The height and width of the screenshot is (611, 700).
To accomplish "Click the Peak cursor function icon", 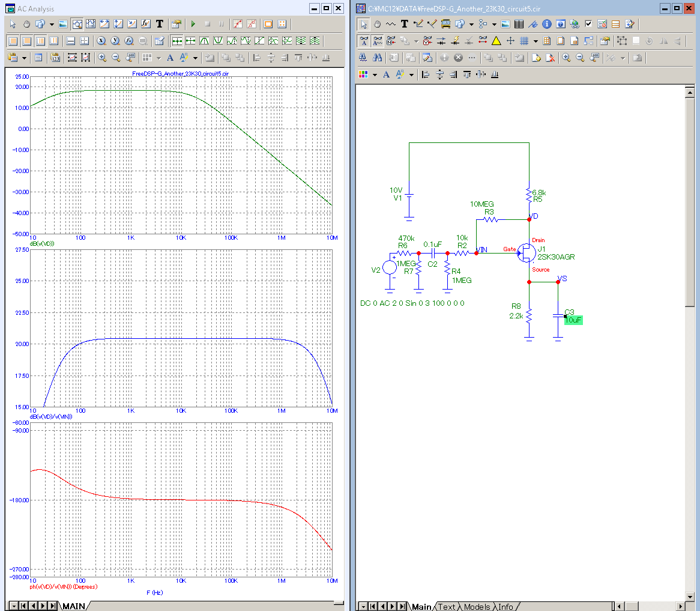I will coord(205,41).
